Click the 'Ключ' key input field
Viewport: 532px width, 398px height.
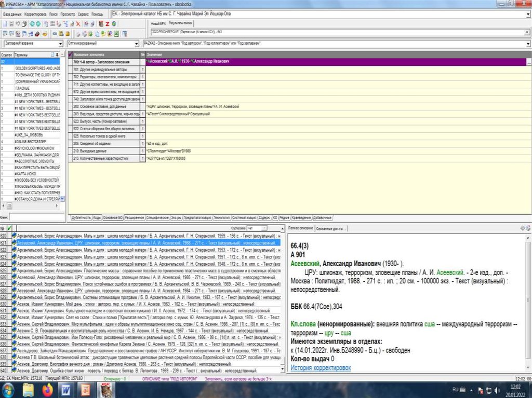[x=37, y=217]
